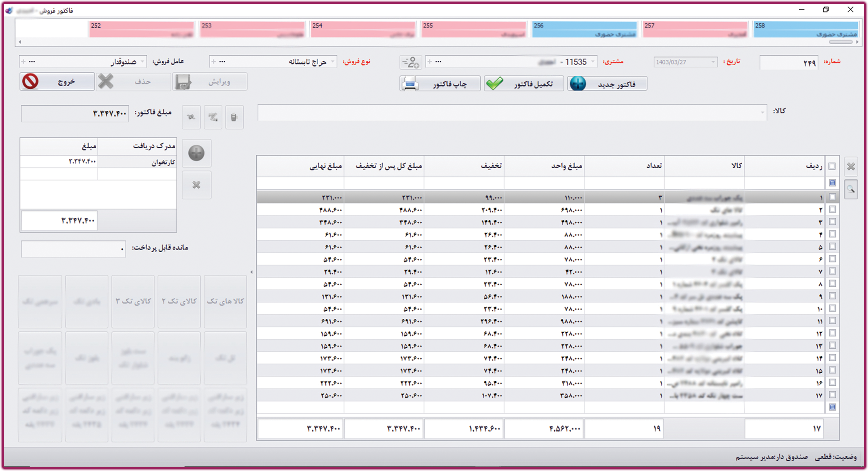Sort by مبلغ نهایی column header
This screenshot has height=471, width=868.
pyautogui.click(x=300, y=166)
